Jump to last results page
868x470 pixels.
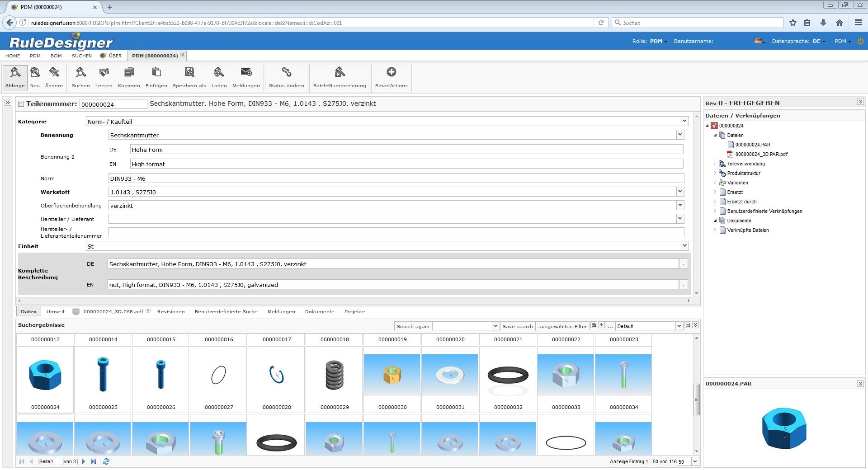[94, 461]
